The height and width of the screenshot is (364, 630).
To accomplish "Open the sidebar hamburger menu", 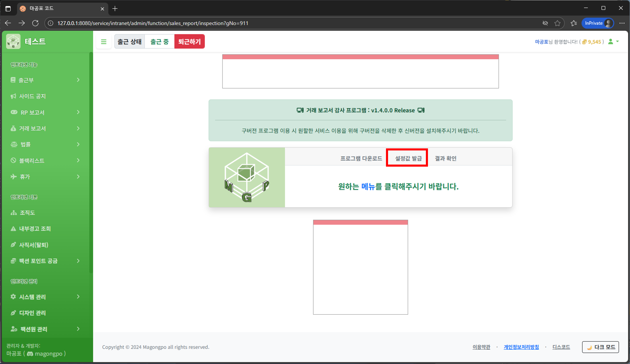I will coord(104,41).
